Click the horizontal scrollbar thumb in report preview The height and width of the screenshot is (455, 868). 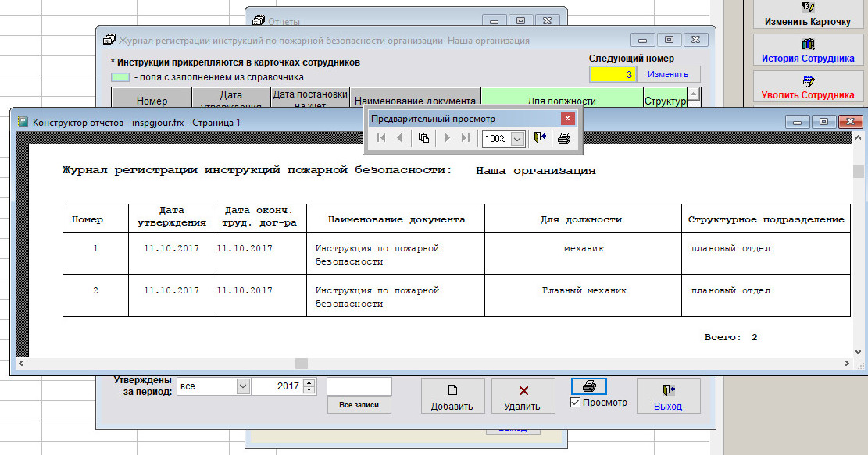click(301, 364)
